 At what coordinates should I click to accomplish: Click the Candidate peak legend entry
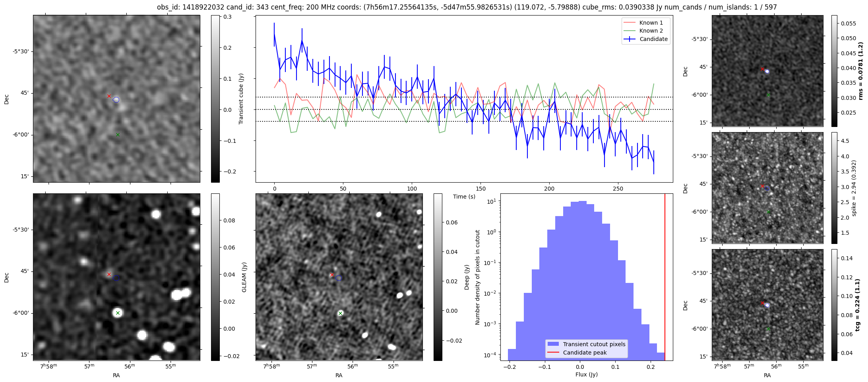pyautogui.click(x=585, y=353)
